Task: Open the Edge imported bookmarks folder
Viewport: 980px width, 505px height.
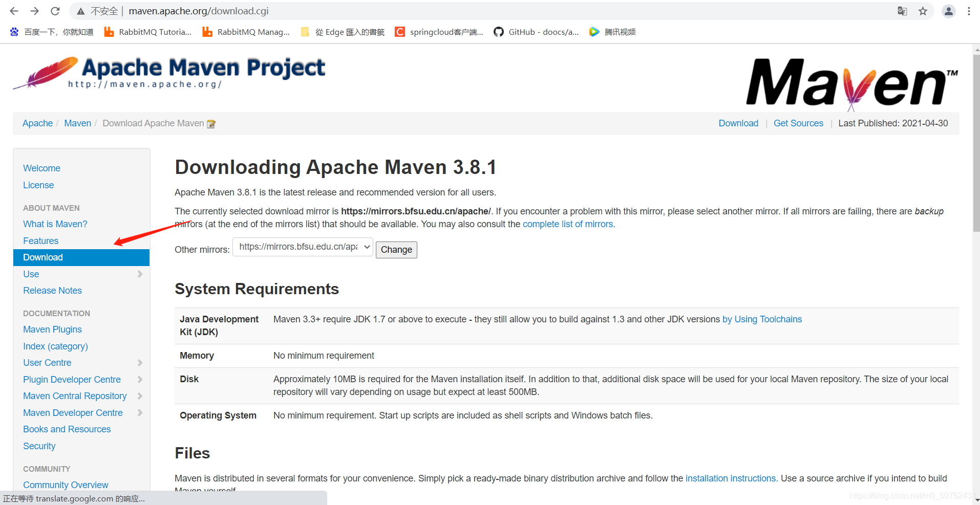Action: 343,32
